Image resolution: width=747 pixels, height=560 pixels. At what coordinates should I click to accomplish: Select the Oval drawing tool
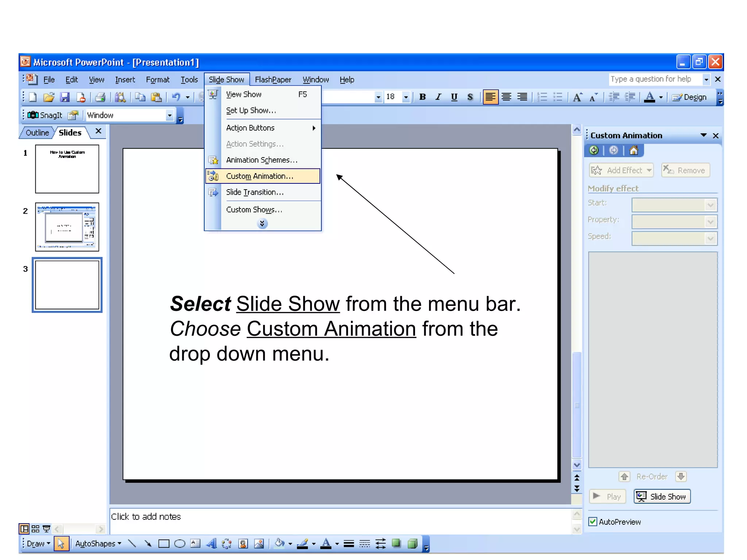pos(179,544)
